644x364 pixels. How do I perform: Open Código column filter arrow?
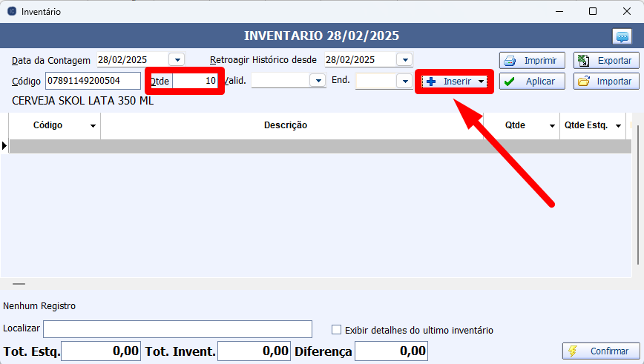click(93, 126)
